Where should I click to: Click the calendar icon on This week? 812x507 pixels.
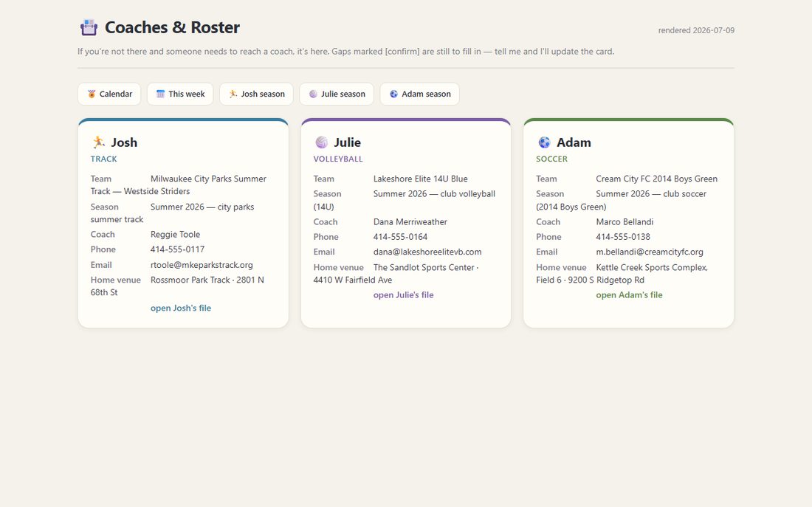tap(160, 94)
